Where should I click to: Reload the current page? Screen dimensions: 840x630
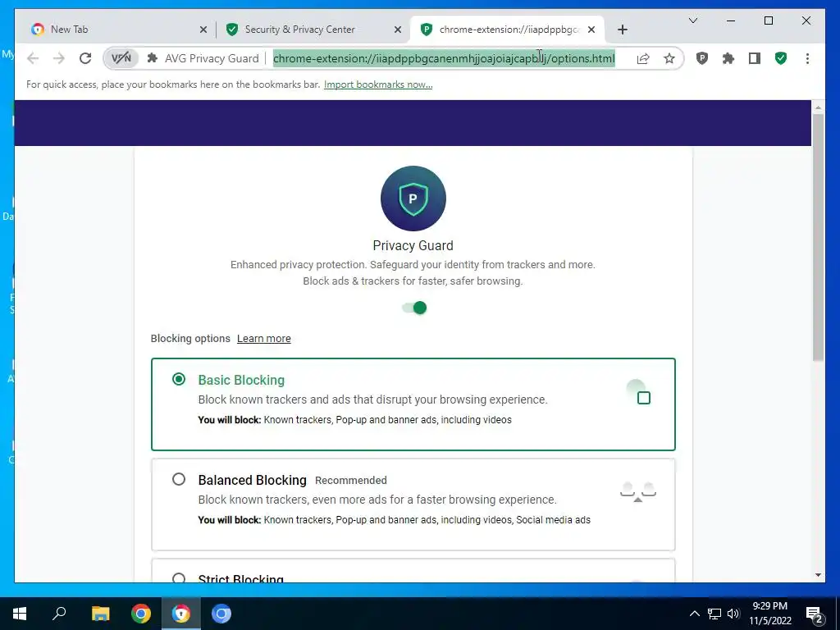[x=85, y=58]
